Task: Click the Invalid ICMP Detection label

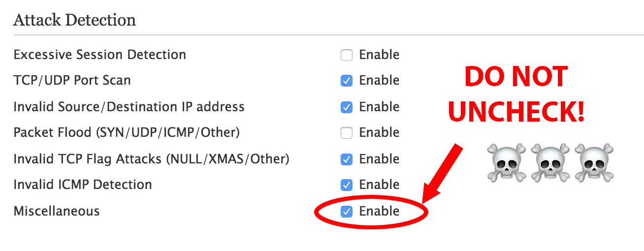Action: click(83, 185)
